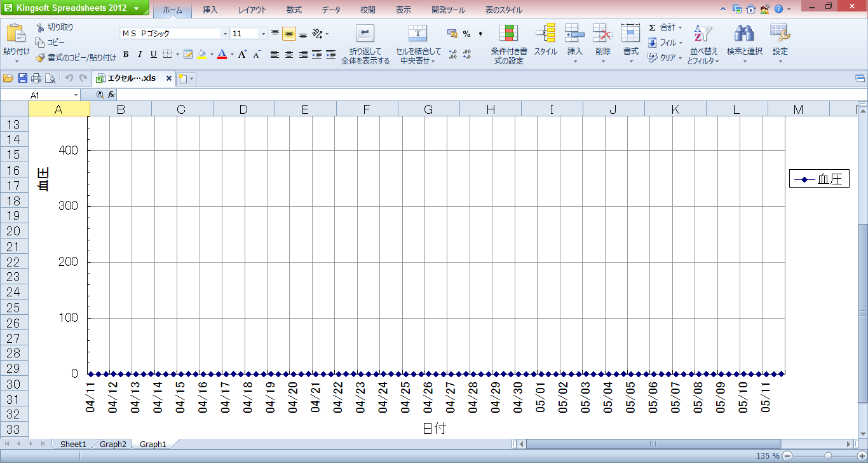Toggle top vertical alignment

275,34
